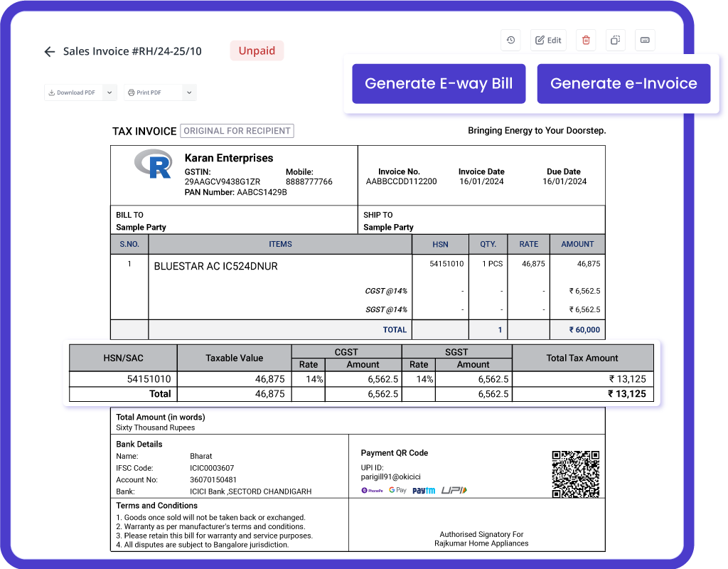
Task: Click the Karan Enterprises R logo
Action: (x=154, y=164)
